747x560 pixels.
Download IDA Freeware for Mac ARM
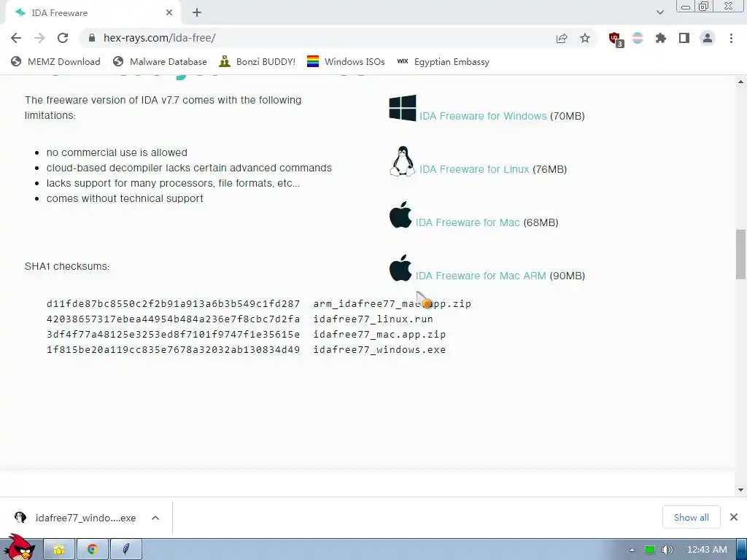[x=481, y=276]
